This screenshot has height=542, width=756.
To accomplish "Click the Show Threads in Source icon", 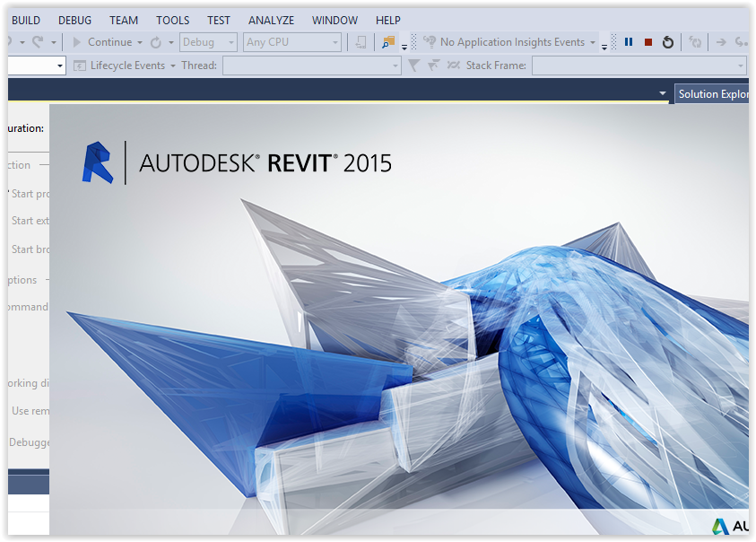I will click(x=453, y=66).
